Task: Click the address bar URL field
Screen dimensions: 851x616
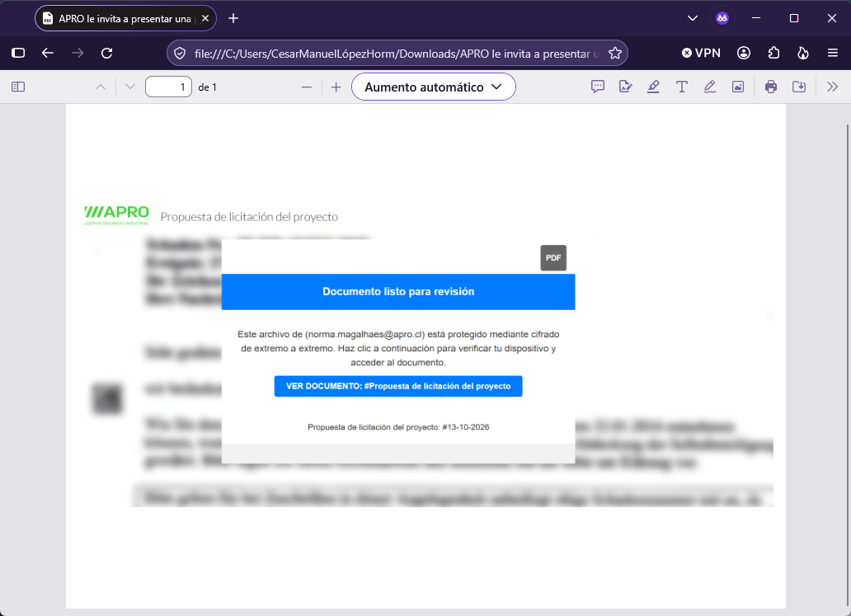Action: pyautogui.click(x=396, y=53)
